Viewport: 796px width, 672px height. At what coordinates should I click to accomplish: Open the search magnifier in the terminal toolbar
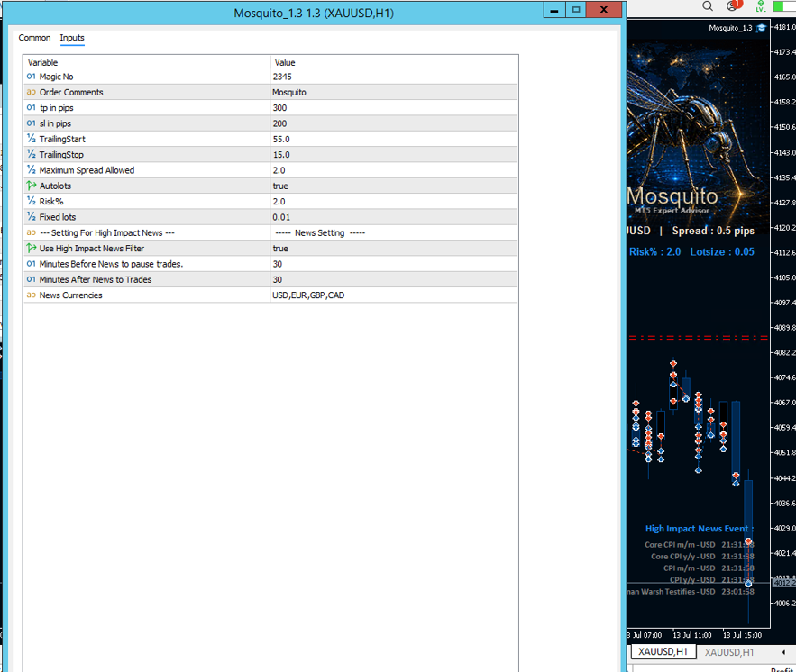tap(707, 6)
